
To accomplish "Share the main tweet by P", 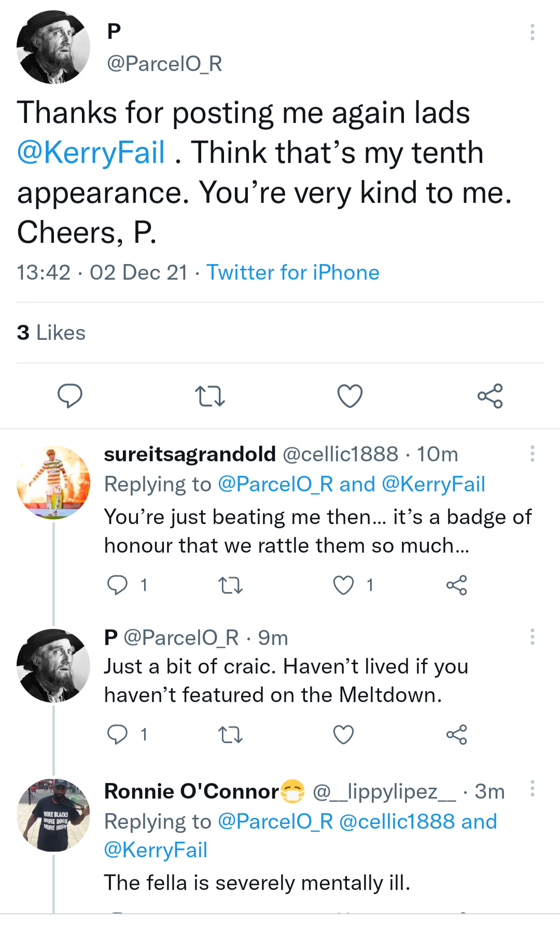I will pos(490,396).
